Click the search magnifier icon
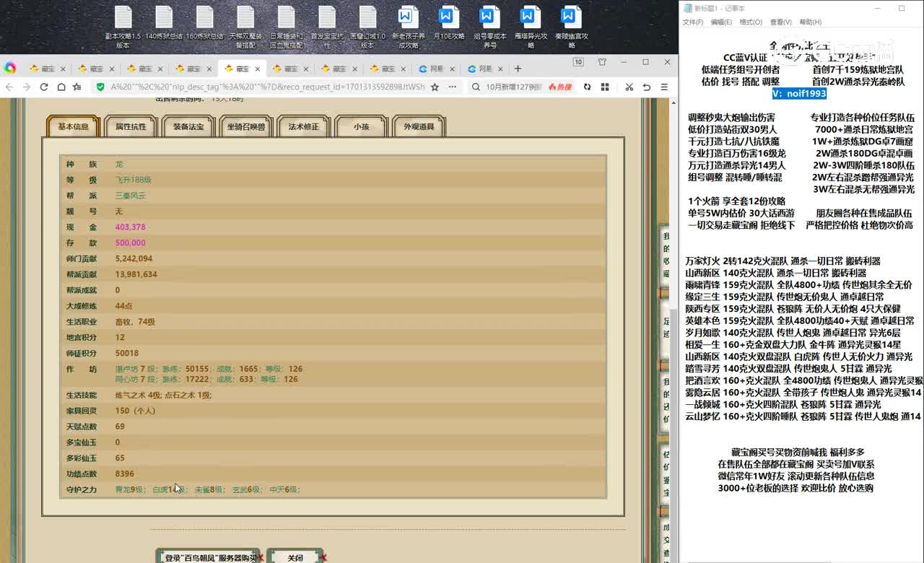Image resolution: width=924 pixels, height=563 pixels. (x=477, y=87)
